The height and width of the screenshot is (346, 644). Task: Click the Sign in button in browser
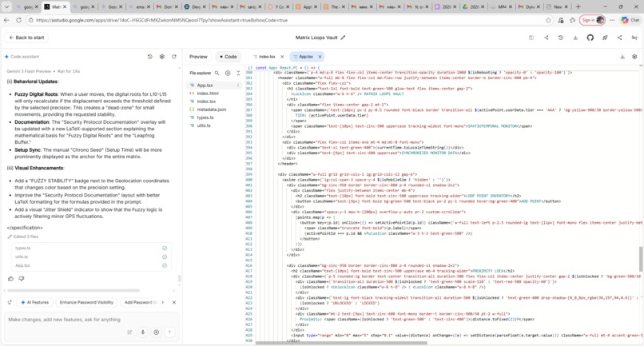[592, 20]
